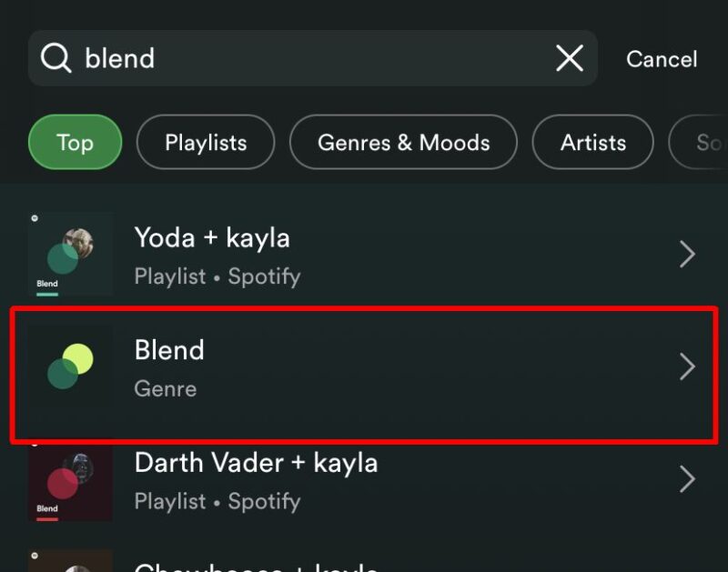Open the Chewbacca + kayla playlist thumbnail
The width and height of the screenshot is (728, 572).
70,561
